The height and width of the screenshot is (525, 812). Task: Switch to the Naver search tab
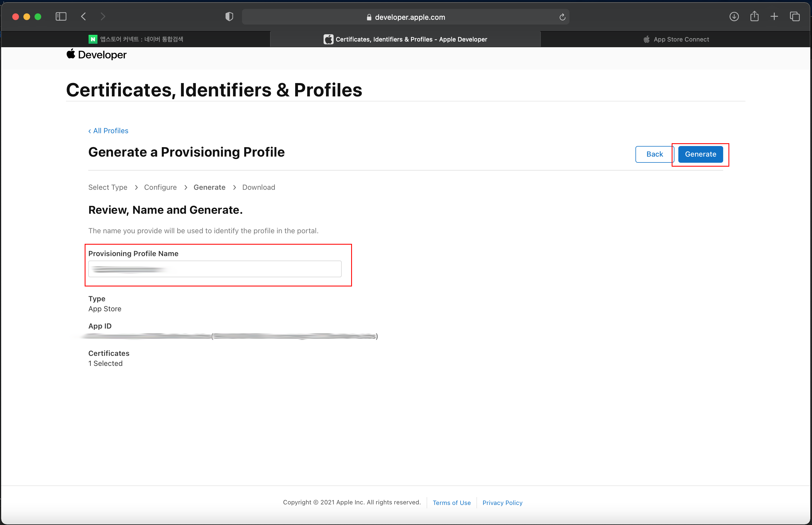(136, 39)
